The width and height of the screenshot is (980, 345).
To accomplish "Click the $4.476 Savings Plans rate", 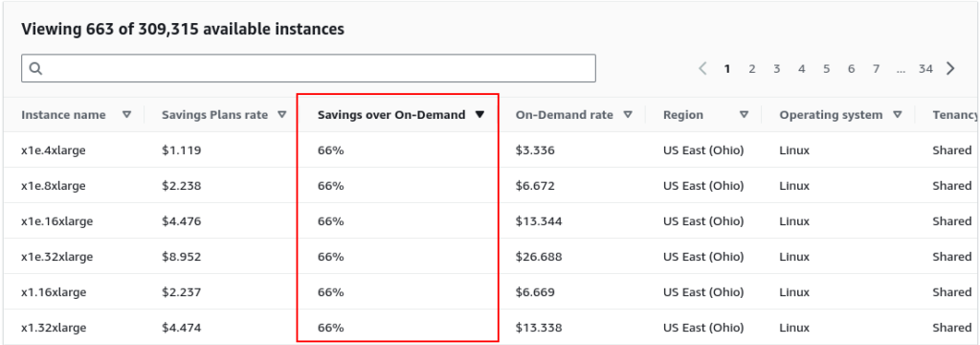I will point(181,221).
